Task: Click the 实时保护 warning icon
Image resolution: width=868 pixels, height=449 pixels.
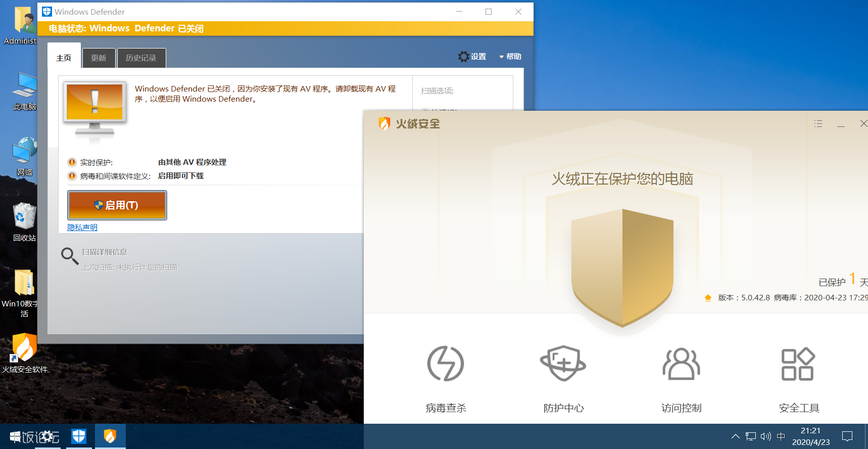Action: click(x=72, y=162)
